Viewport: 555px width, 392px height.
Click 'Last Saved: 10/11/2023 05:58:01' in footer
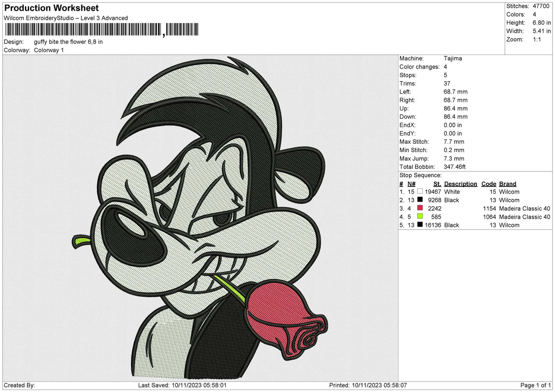(182, 385)
